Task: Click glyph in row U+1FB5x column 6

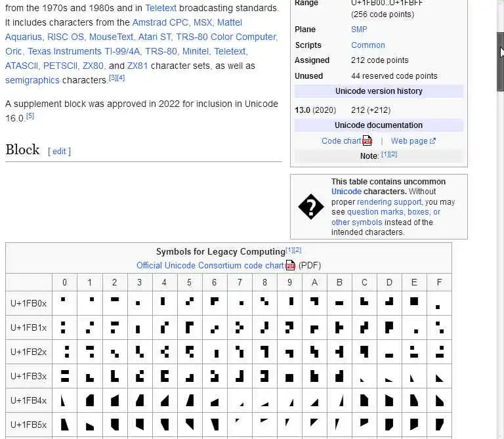Action: tap(215, 425)
